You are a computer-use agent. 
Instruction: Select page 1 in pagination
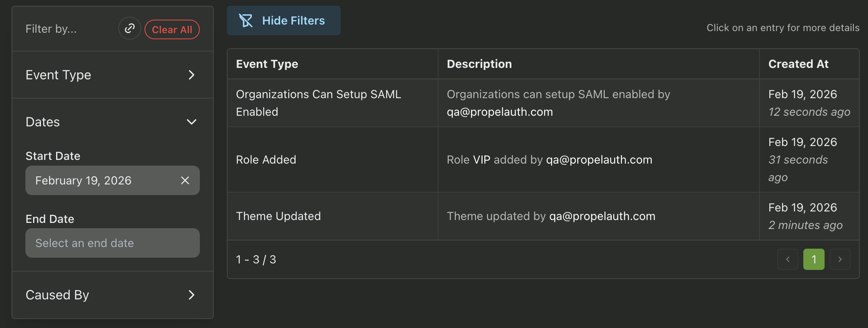[814, 259]
